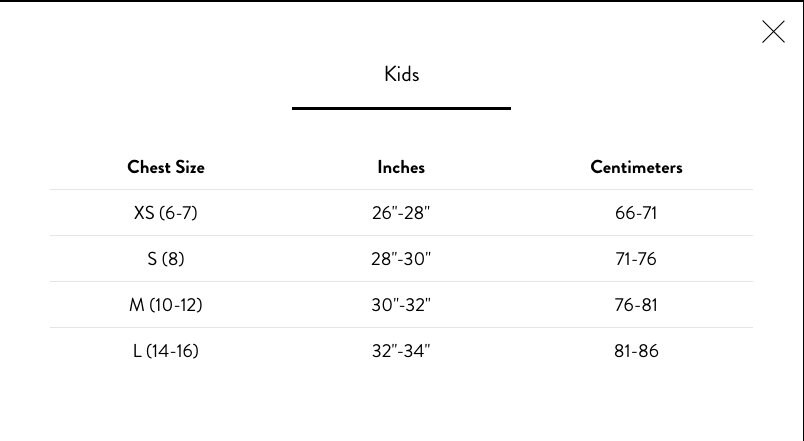
Task: Select the XS (6-7) size cell
Action: tap(166, 213)
